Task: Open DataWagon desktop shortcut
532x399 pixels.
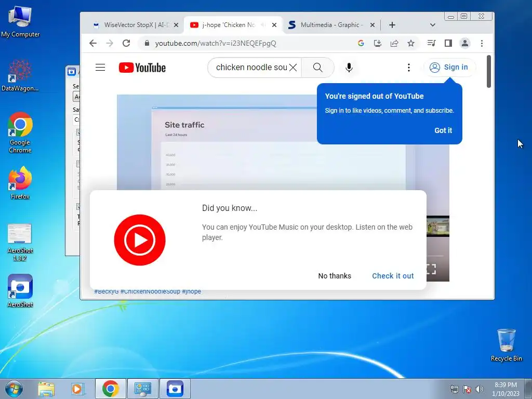Action: (x=20, y=75)
